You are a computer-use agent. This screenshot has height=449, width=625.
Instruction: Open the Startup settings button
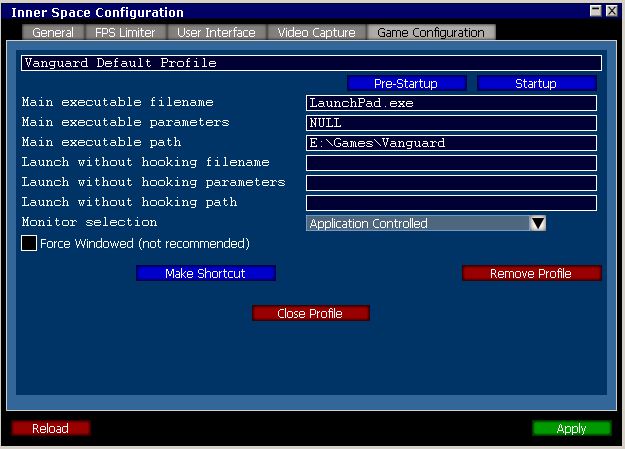537,83
